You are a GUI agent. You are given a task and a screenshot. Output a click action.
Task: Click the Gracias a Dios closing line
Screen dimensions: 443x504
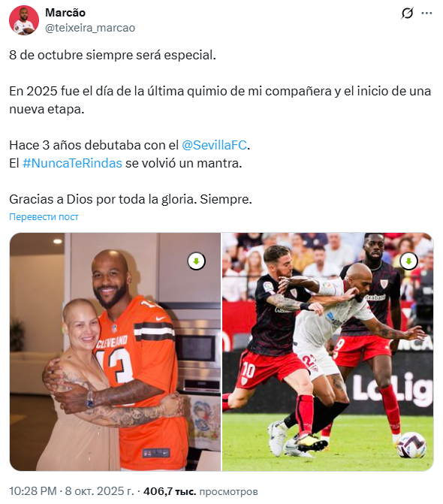pos(131,199)
